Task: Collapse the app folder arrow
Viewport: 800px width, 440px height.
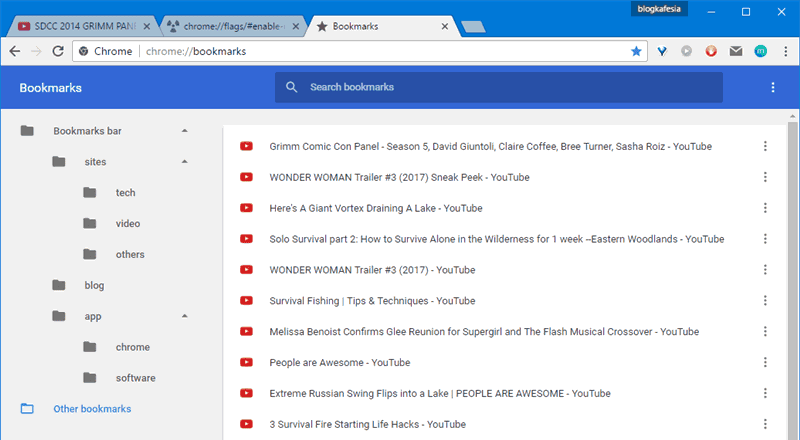Action: (185, 316)
